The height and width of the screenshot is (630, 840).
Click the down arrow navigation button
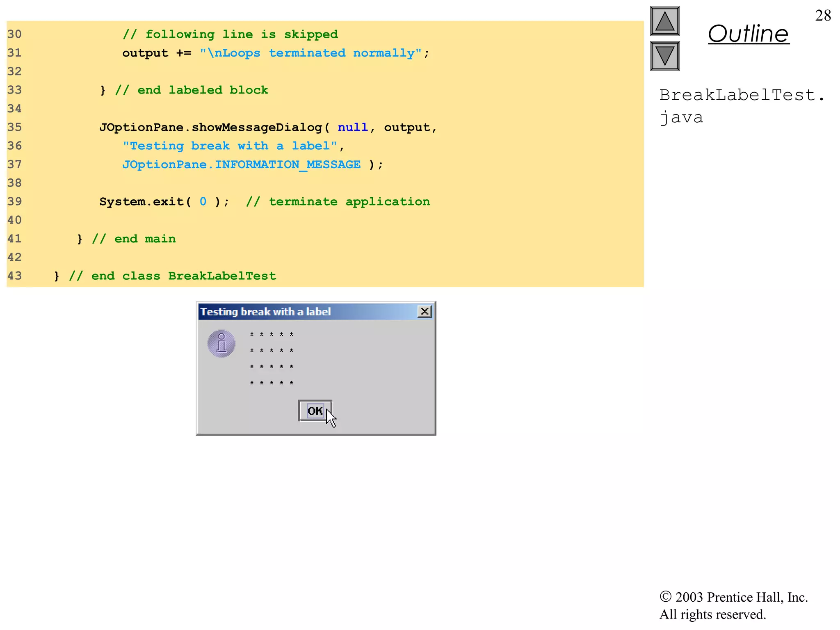point(664,56)
